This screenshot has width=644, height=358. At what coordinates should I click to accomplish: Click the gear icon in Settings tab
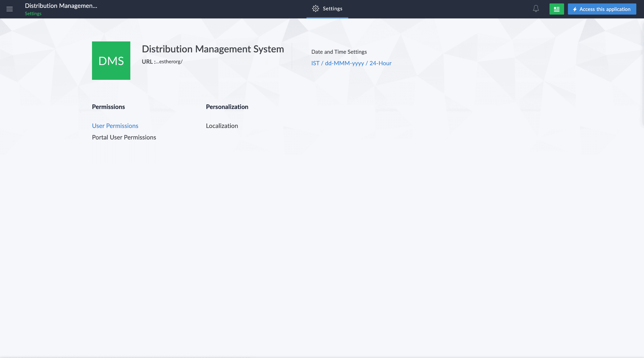(315, 8)
